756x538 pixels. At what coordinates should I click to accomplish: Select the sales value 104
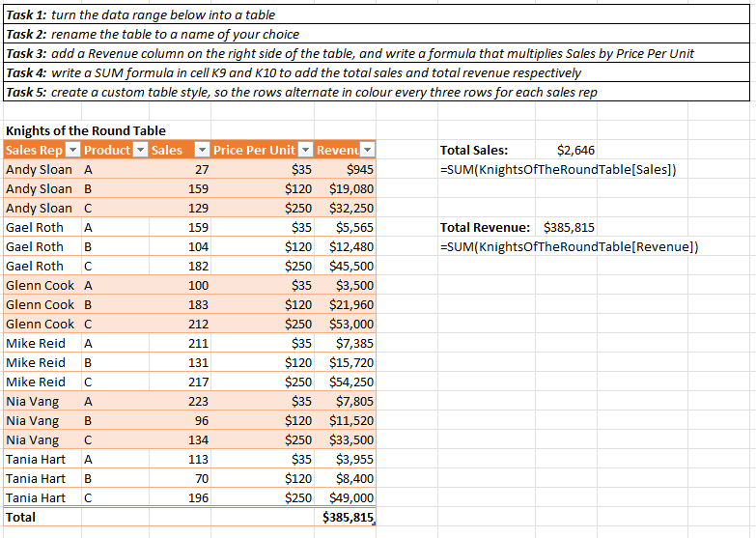[x=180, y=246]
